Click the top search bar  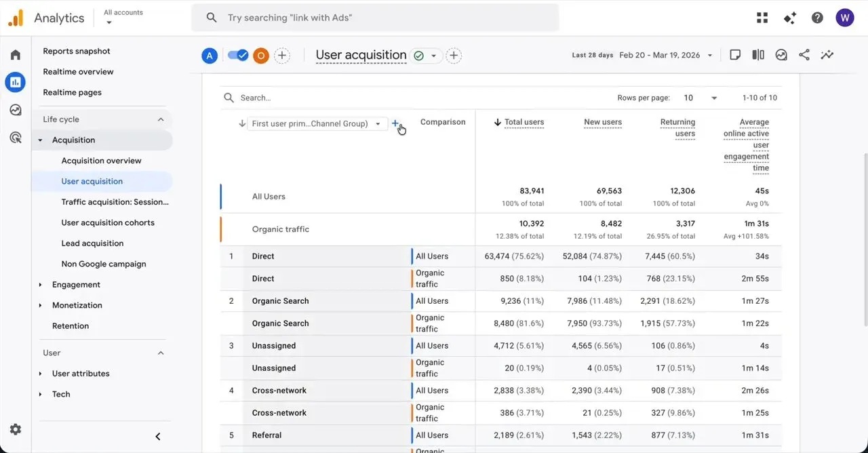tap(375, 18)
